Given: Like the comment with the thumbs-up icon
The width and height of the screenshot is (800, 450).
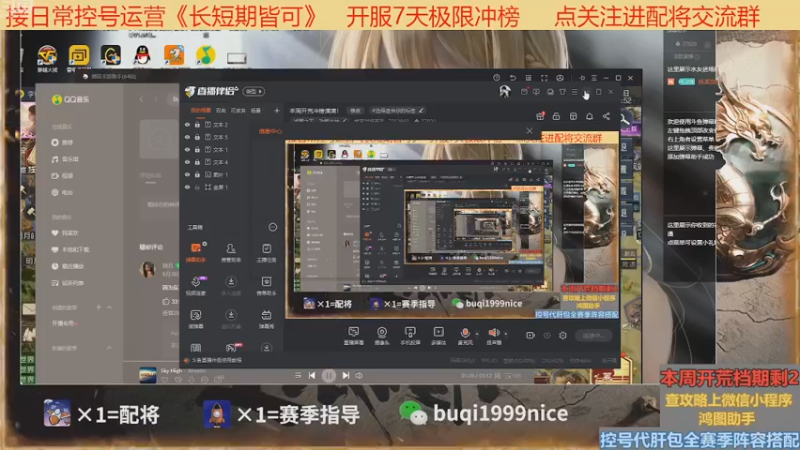Looking at the screenshot, I should [x=166, y=302].
